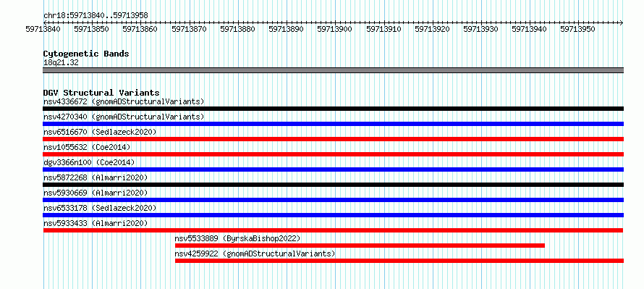Open the nsv5930669 (Almarri2020) label
This screenshot has height=289, width=644.
(x=96, y=193)
